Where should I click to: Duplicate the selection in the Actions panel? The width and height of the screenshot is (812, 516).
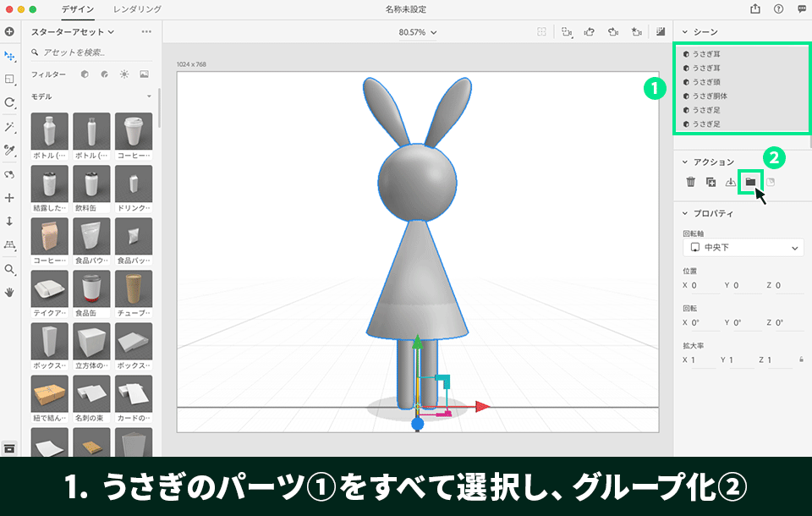(x=711, y=182)
